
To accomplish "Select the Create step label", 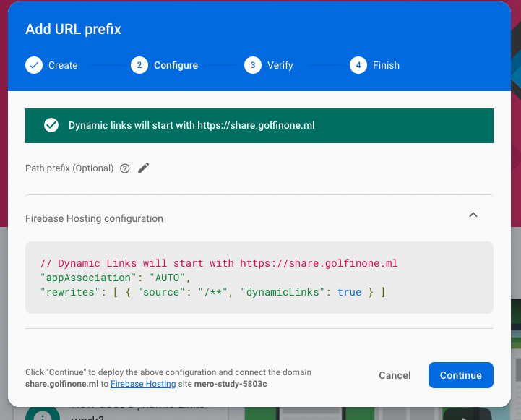I will point(63,65).
